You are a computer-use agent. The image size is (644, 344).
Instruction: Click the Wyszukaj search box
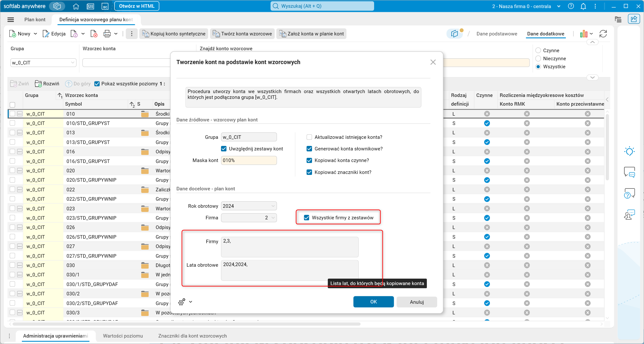tap(322, 6)
